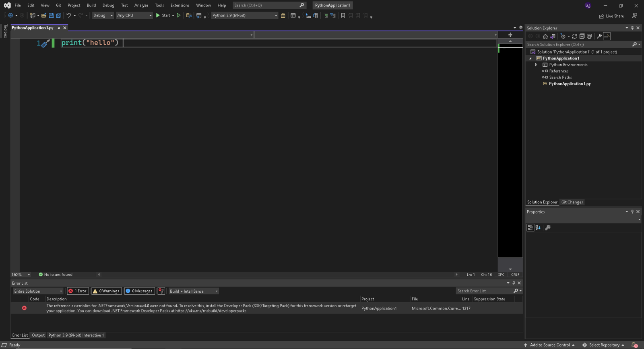The height and width of the screenshot is (349, 644).
Task: Click the Home icon in Solution Explorer
Action: pyautogui.click(x=545, y=36)
